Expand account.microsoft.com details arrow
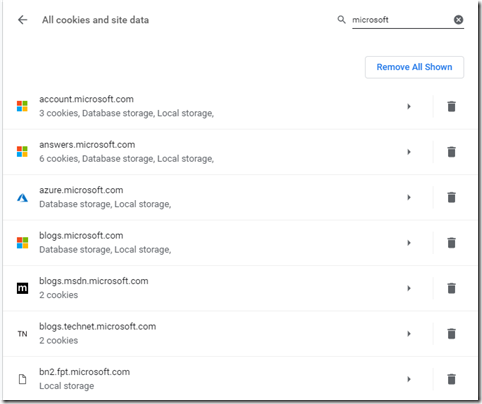Image resolution: width=482 pixels, height=404 pixels. 409,107
